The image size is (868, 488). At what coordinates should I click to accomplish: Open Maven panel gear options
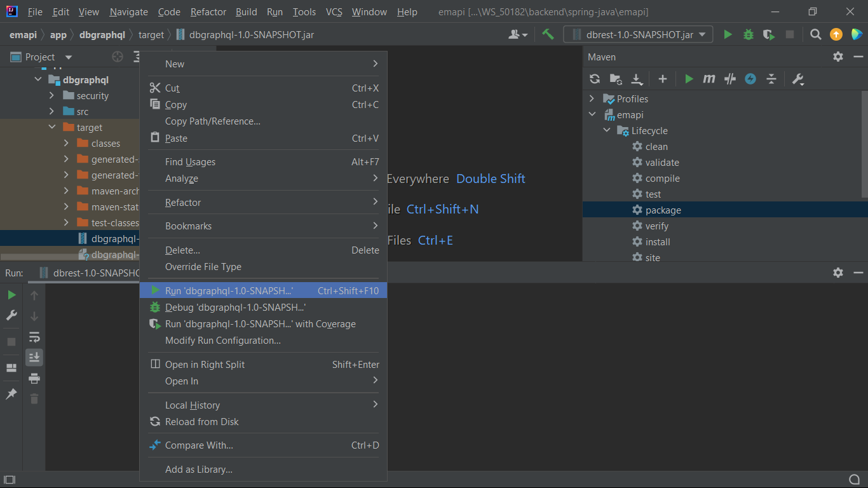(838, 57)
